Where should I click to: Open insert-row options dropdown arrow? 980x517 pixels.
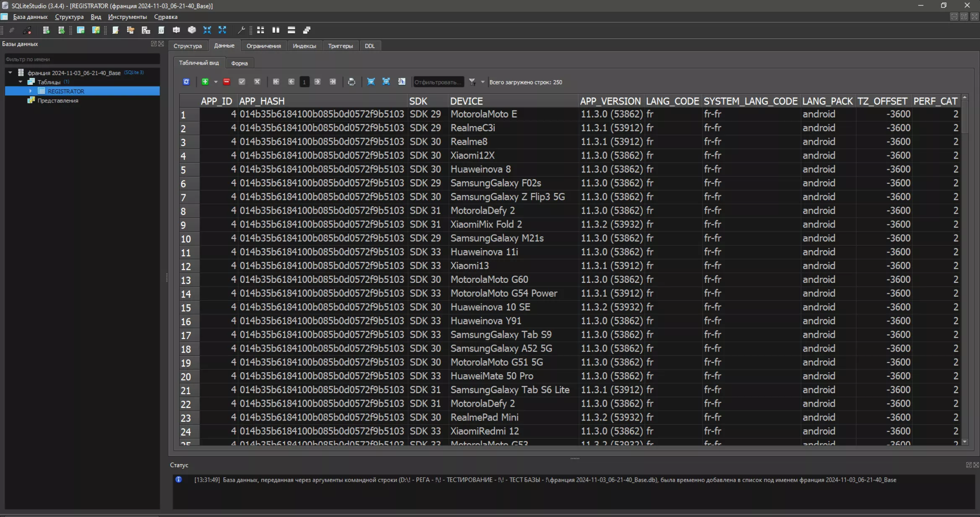pyautogui.click(x=216, y=82)
